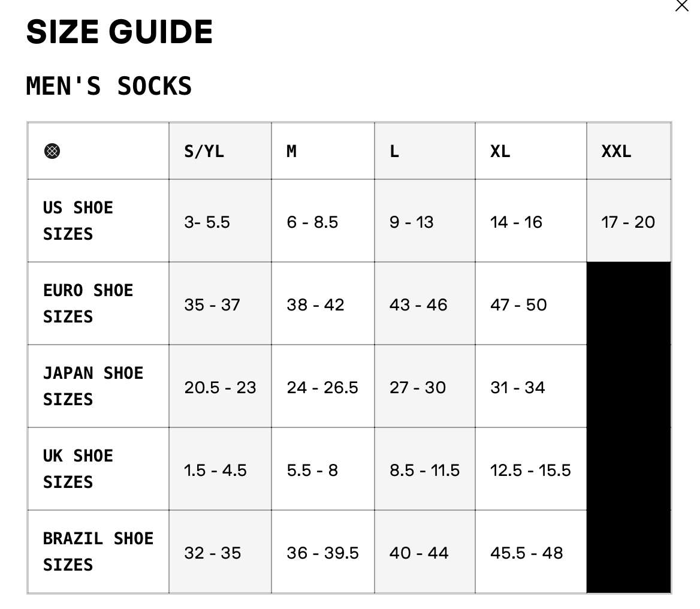Click the 12.5 - 15.5 UK size cell
700x609 pixels.
(530, 471)
